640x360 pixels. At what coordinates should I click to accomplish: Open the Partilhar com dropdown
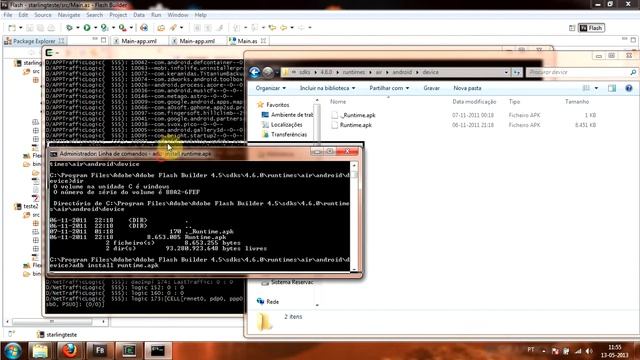[389, 88]
